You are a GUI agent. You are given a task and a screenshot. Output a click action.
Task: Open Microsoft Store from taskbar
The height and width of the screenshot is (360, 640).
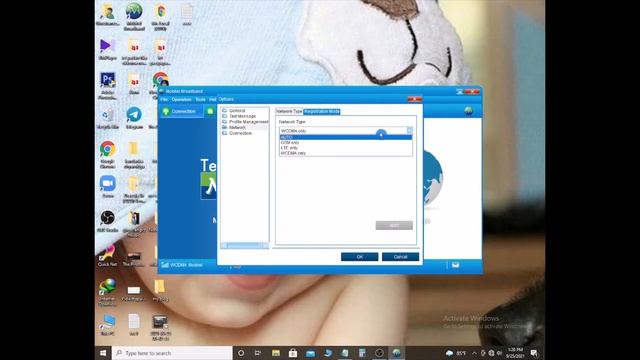pyautogui.click(x=293, y=353)
